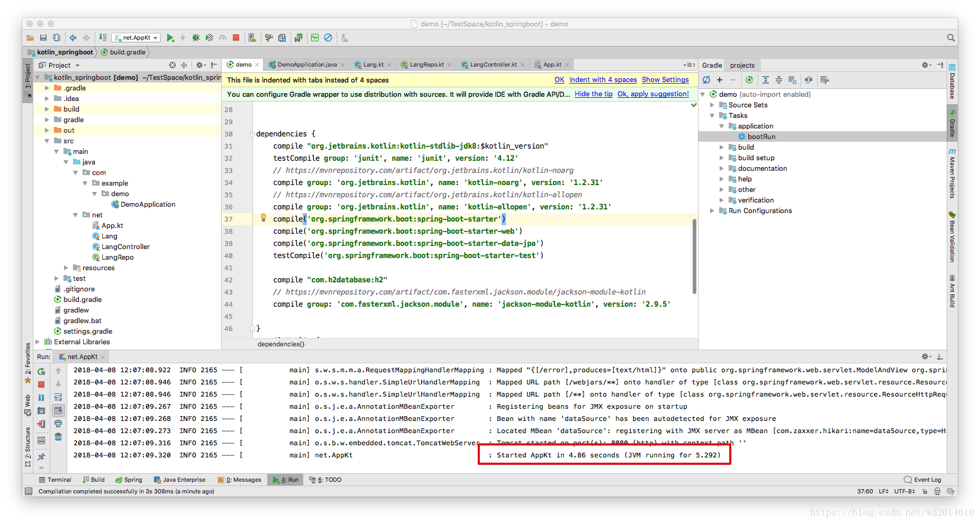The width and height of the screenshot is (980, 523).
Task: Click the search magnifier at top right
Action: click(951, 38)
